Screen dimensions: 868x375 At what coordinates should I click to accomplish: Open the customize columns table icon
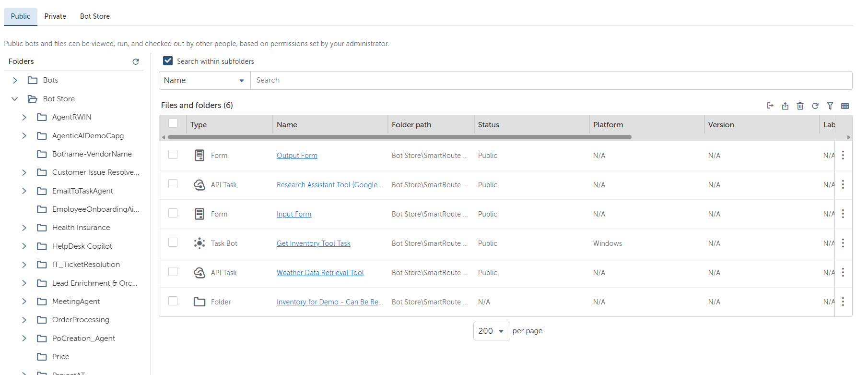tap(845, 106)
